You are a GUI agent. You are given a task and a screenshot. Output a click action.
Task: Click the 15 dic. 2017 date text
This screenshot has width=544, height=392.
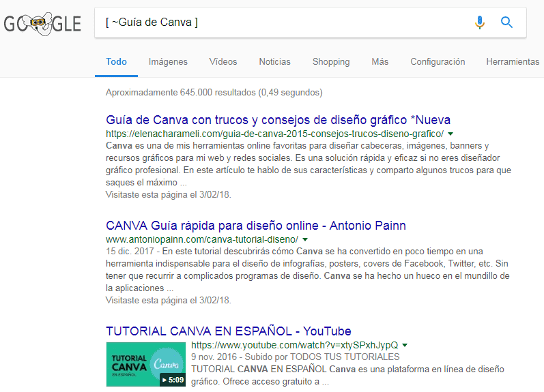click(x=130, y=252)
